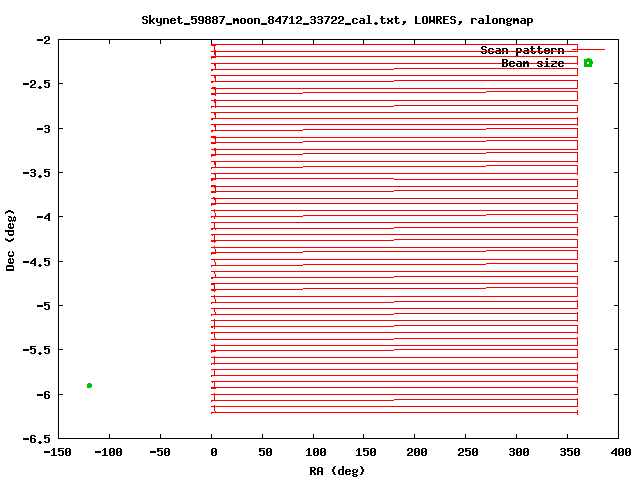The height and width of the screenshot is (480, 640).
Task: Click the green beam size marker in legend
Action: click(588, 62)
